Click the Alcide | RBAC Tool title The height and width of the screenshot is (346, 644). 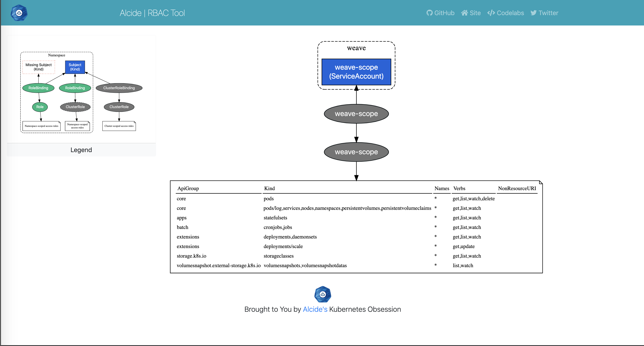click(x=152, y=13)
